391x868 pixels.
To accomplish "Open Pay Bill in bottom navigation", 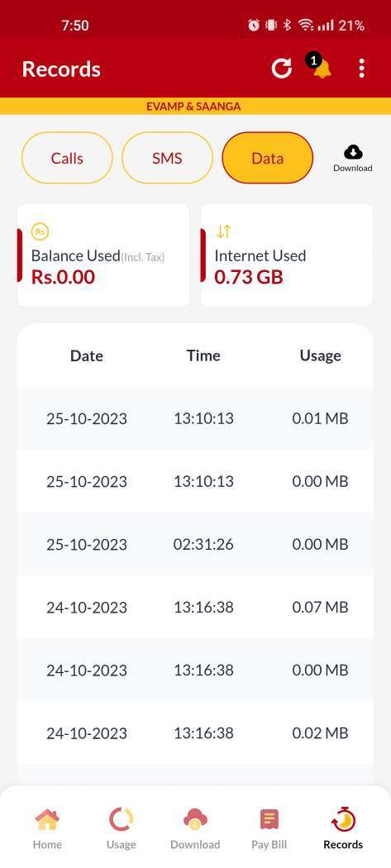I will [x=269, y=828].
